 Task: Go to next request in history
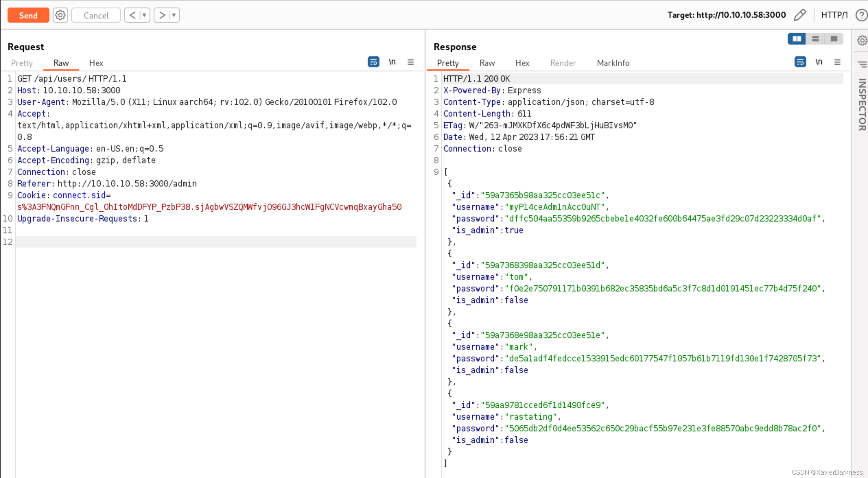click(162, 15)
